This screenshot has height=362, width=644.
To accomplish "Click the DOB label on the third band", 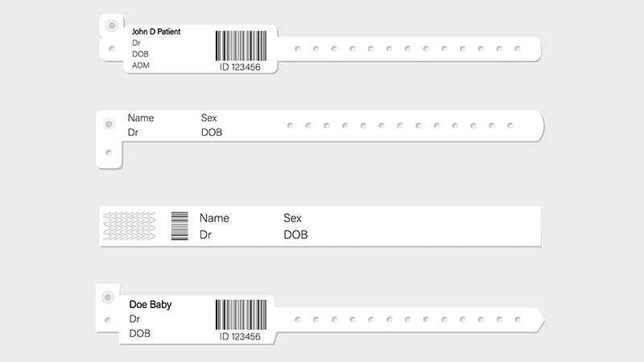I will (x=295, y=235).
